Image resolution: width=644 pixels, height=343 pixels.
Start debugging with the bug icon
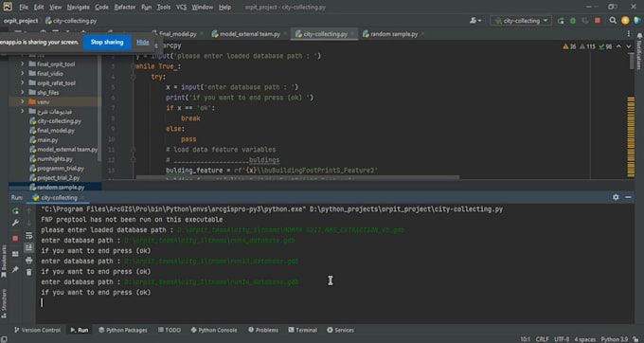click(573, 21)
